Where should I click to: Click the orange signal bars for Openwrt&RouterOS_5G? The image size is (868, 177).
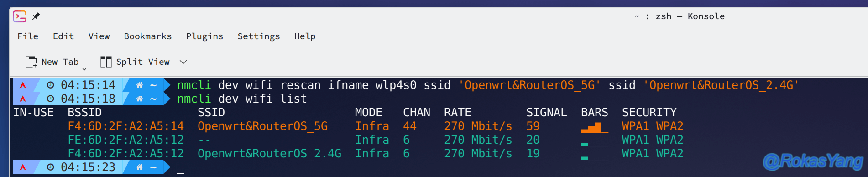coord(594,127)
